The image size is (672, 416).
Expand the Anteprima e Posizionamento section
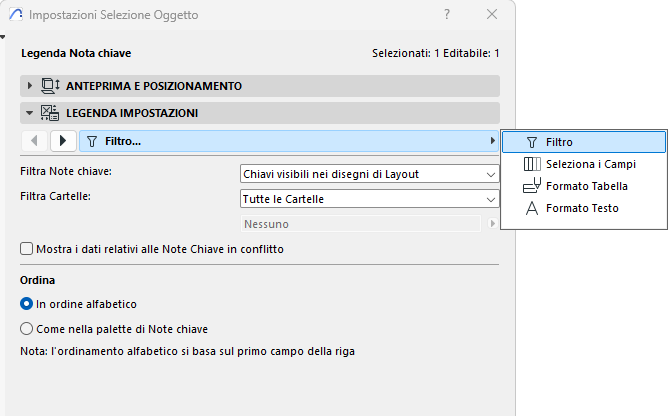tap(30, 86)
